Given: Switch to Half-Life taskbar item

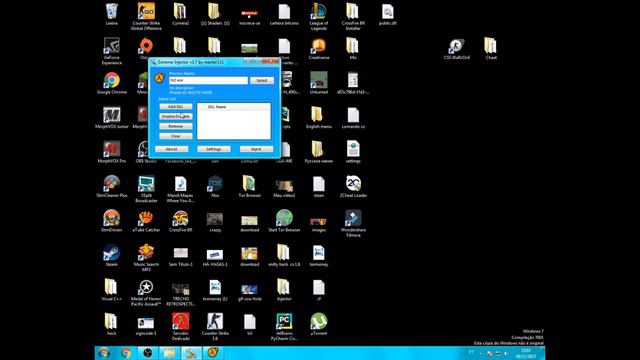Looking at the screenshot, I should coord(213,353).
